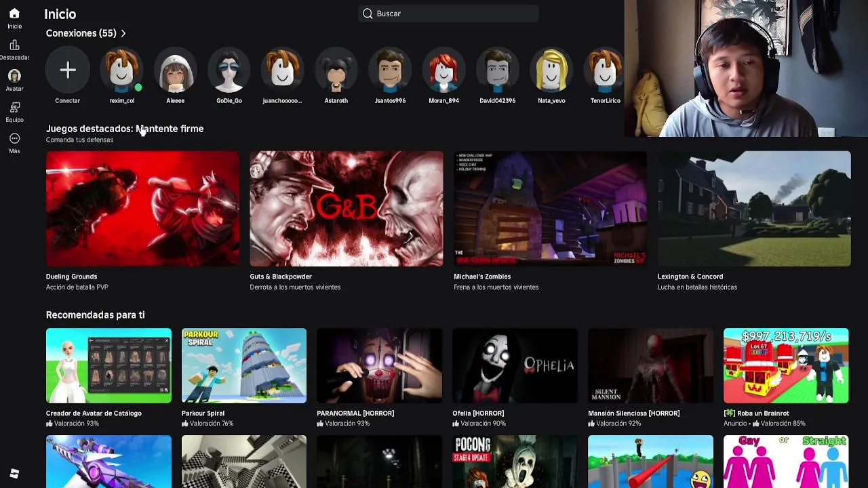Open Michael's Zombies game thumbnail

coord(550,209)
